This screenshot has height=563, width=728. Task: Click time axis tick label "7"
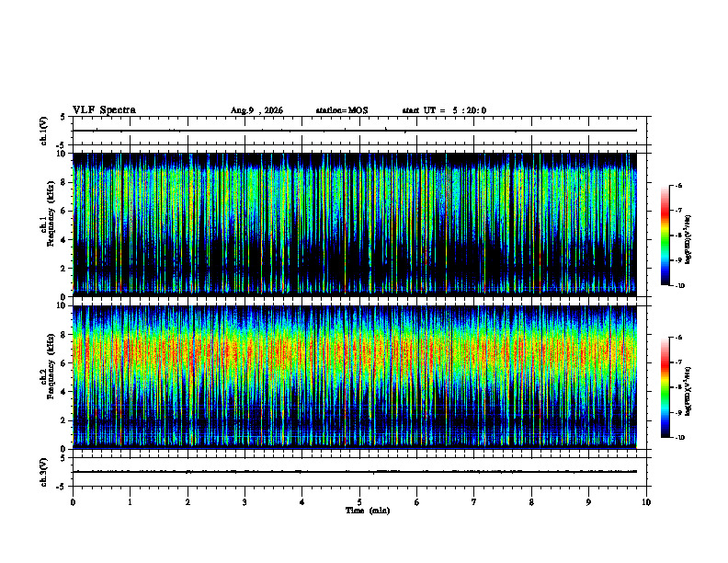coord(474,502)
